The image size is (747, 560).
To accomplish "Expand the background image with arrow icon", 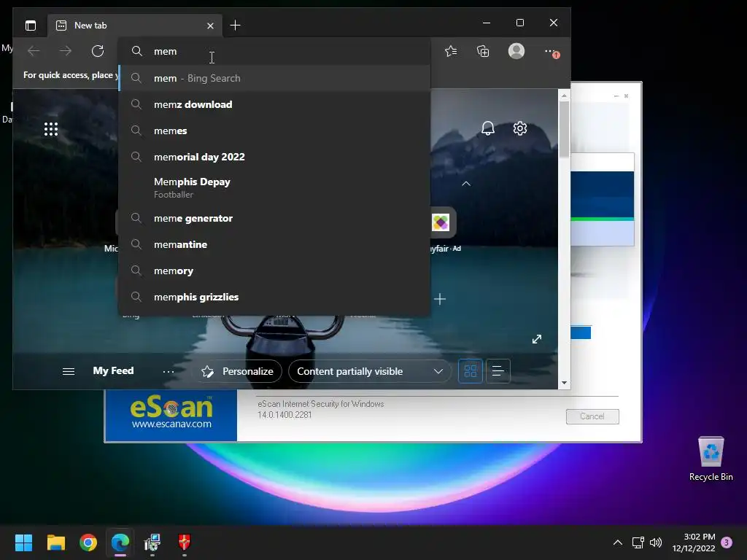I will [x=537, y=338].
